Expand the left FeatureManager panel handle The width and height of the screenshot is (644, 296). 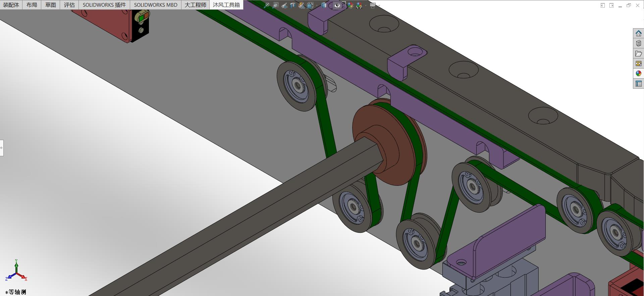click(2, 148)
